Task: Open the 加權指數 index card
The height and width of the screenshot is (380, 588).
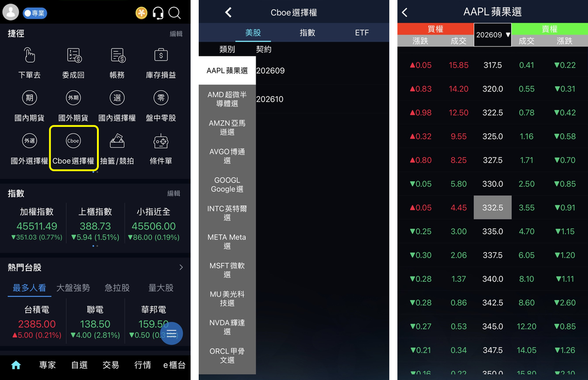Action: tap(37, 224)
